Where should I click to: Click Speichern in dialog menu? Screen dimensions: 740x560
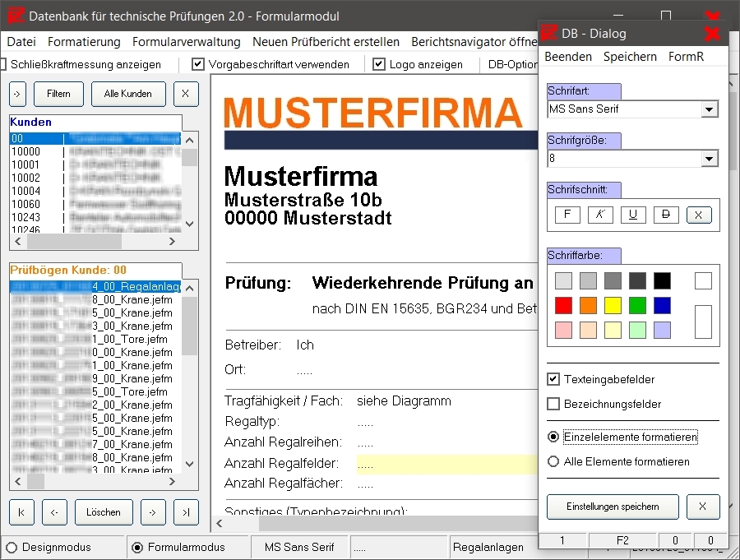click(630, 57)
